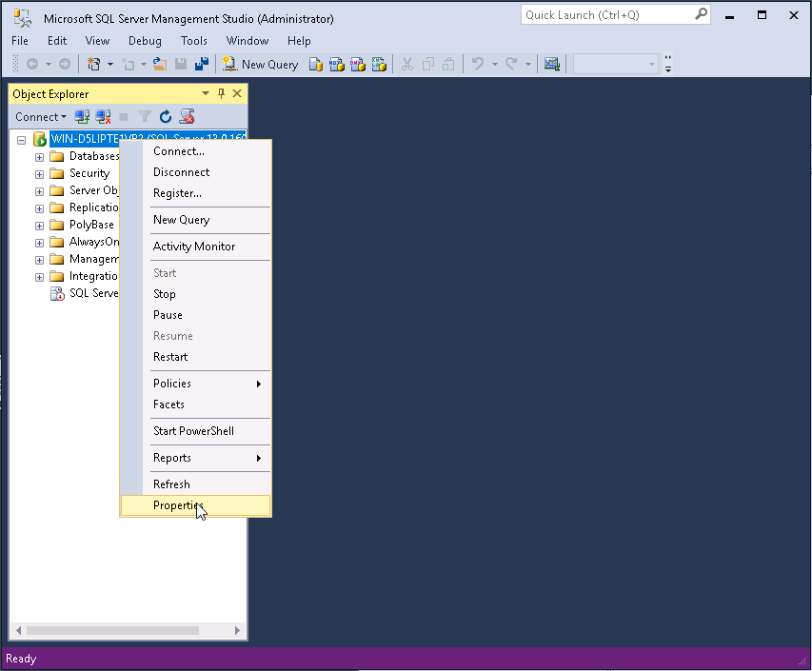Choose Start PowerShell in context menu

tap(196, 431)
